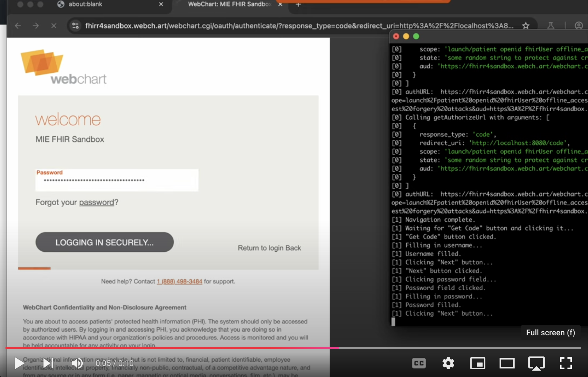Select WebChart MIE FHIR Sandbox tab
Screen dimensions: 588x377
[229, 4]
